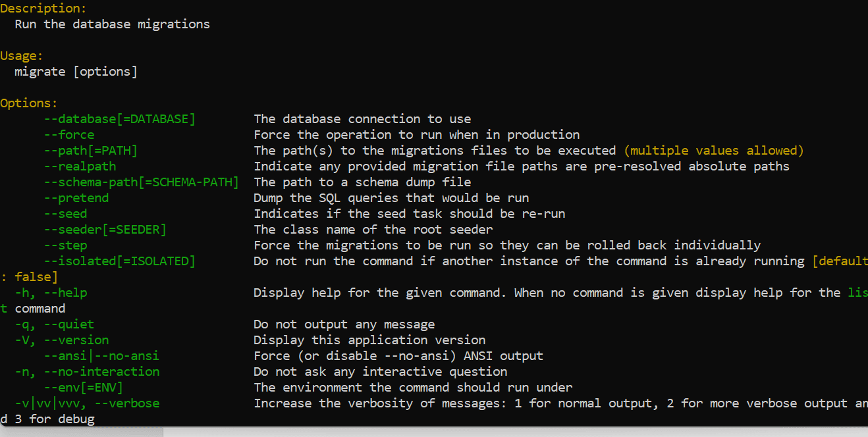Click the --env[=ENV] option text
This screenshot has width=868, height=437.
[84, 388]
